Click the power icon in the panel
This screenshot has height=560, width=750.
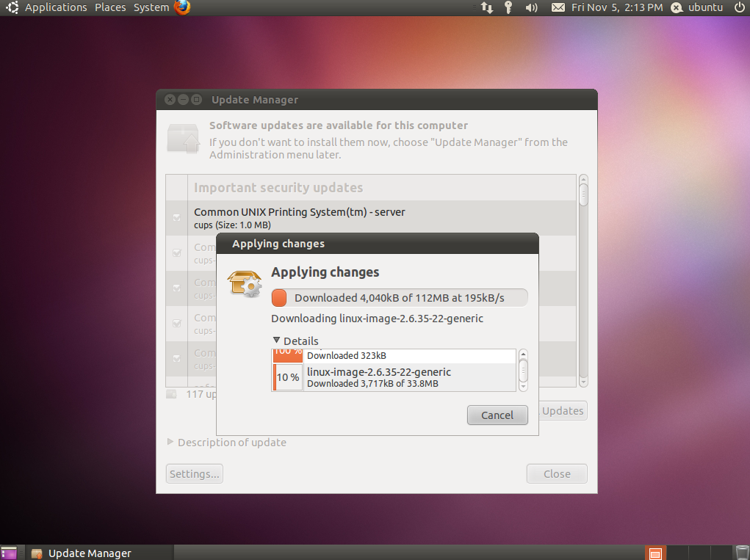point(740,8)
